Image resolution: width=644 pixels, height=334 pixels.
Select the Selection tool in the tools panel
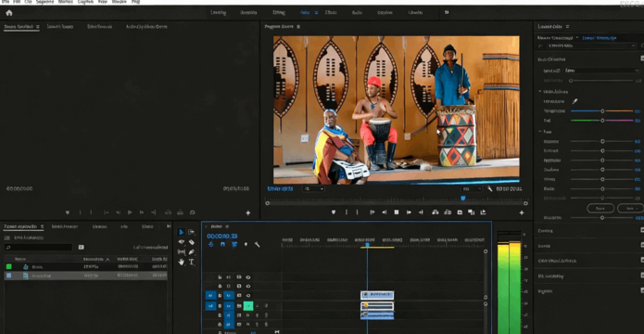(x=181, y=232)
